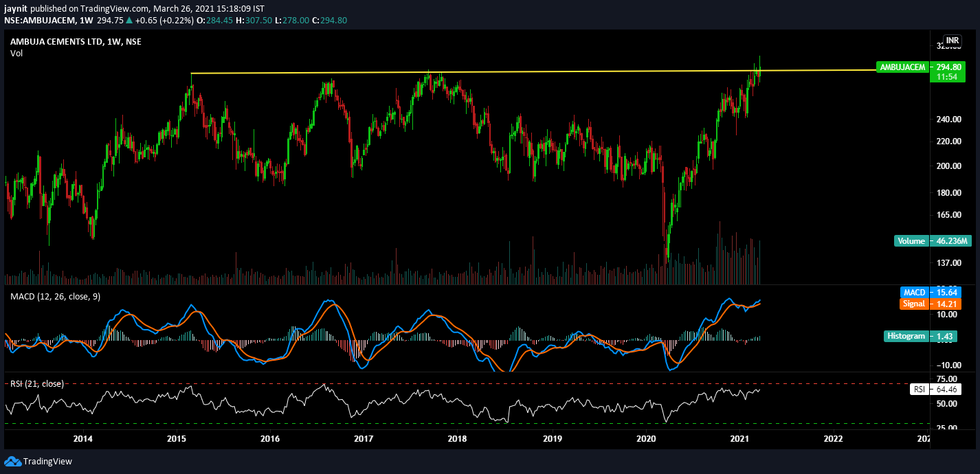Select the teal Volume label tag
This screenshot has height=474, width=980.
pyautogui.click(x=911, y=241)
